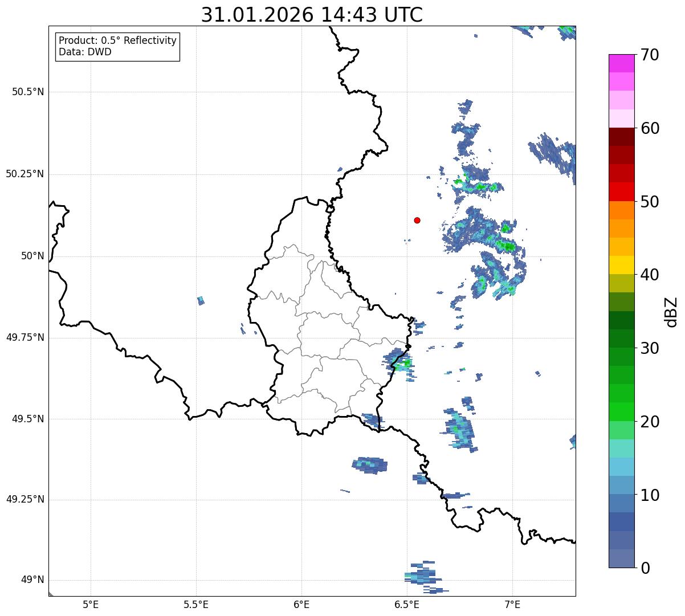Click the 50.5°N latitude label
The height and width of the screenshot is (616, 685).
coord(28,92)
